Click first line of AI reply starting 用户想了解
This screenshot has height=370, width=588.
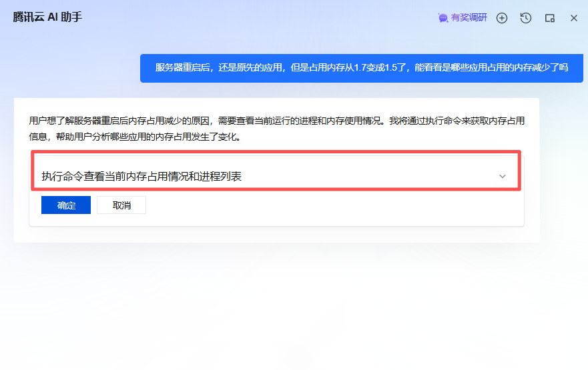[276, 121]
